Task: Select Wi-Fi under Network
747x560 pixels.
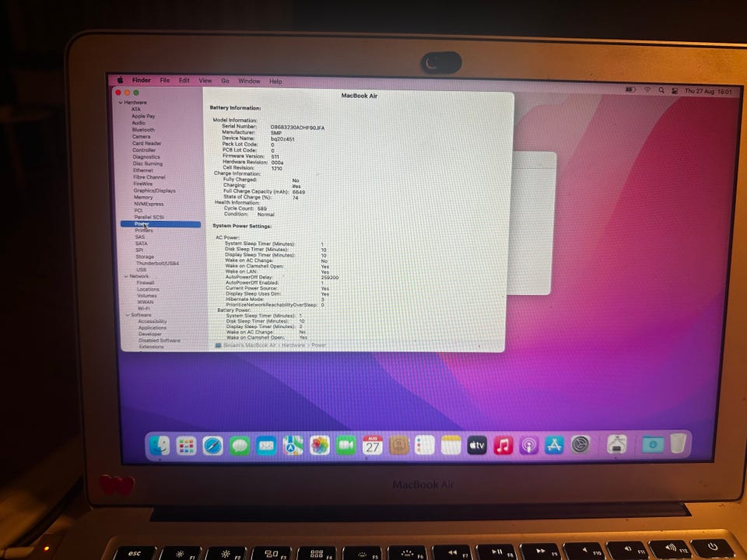Action: pos(143,308)
